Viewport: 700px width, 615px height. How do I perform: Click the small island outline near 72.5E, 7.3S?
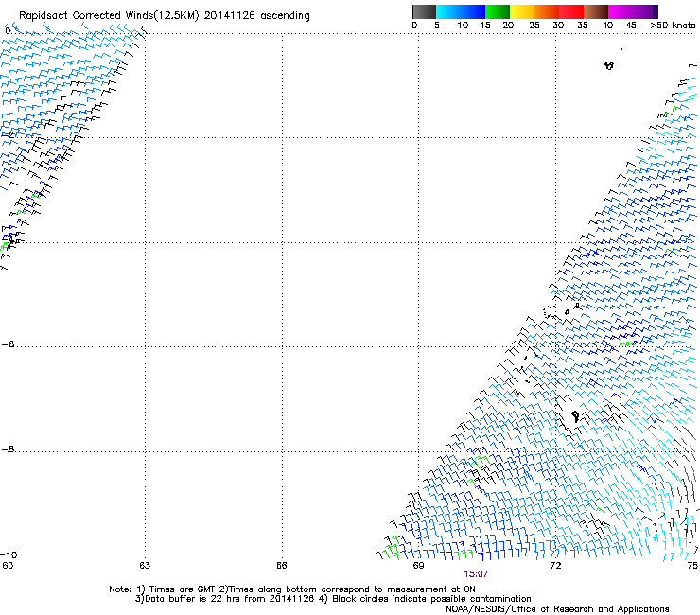point(575,417)
